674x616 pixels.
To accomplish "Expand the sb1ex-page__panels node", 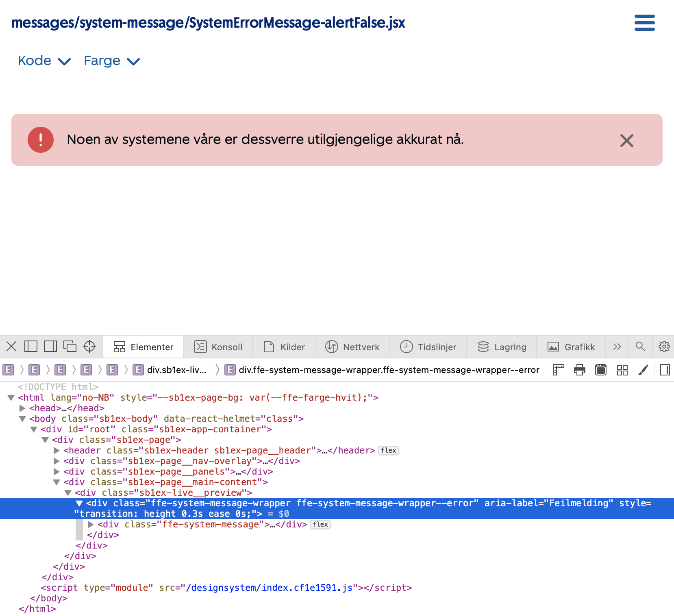I will [57, 471].
